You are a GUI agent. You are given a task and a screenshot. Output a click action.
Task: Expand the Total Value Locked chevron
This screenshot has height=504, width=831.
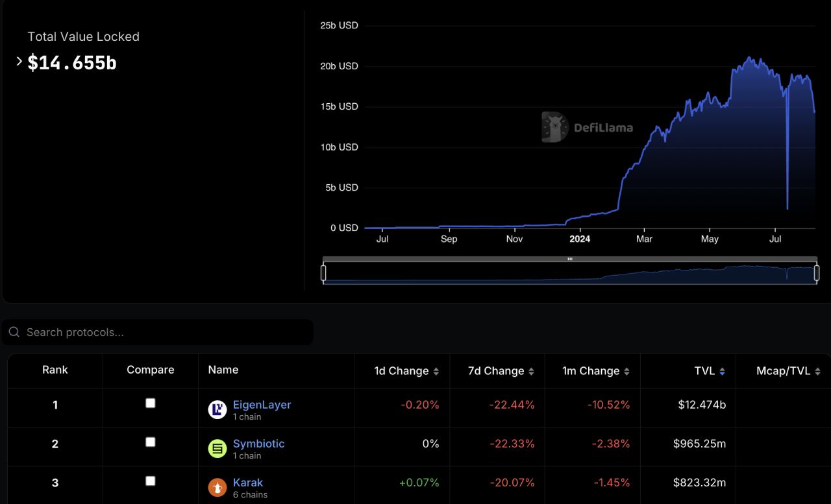(x=19, y=61)
